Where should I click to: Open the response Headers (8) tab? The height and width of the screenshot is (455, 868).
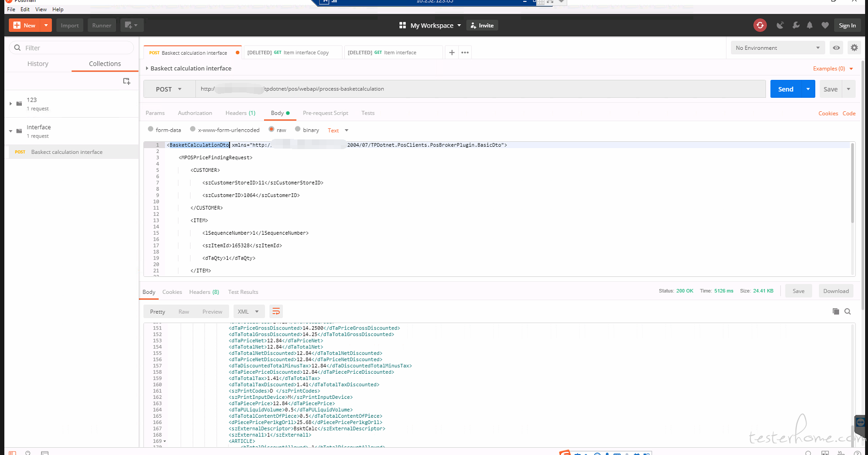[x=204, y=292]
